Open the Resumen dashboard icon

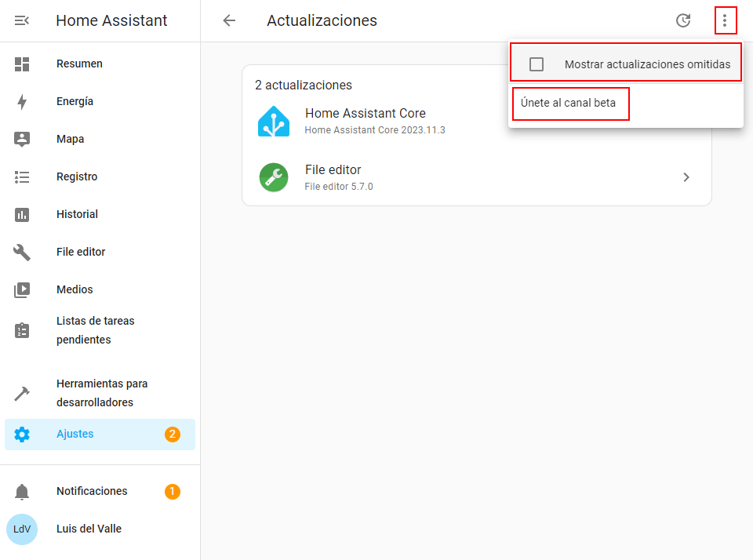coord(22,64)
